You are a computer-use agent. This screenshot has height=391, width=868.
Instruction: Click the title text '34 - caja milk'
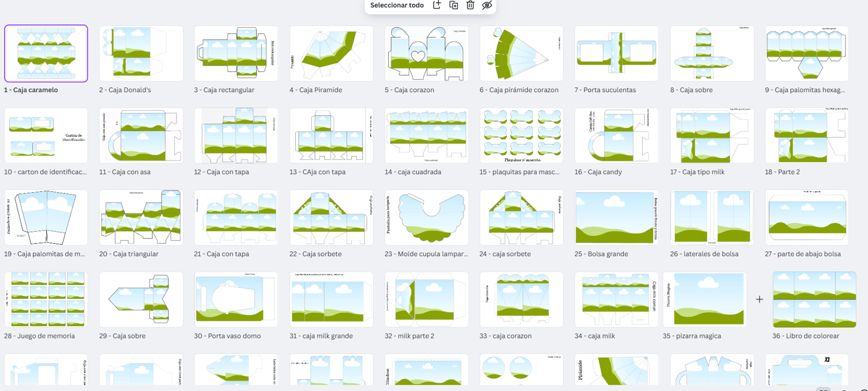coord(595,336)
